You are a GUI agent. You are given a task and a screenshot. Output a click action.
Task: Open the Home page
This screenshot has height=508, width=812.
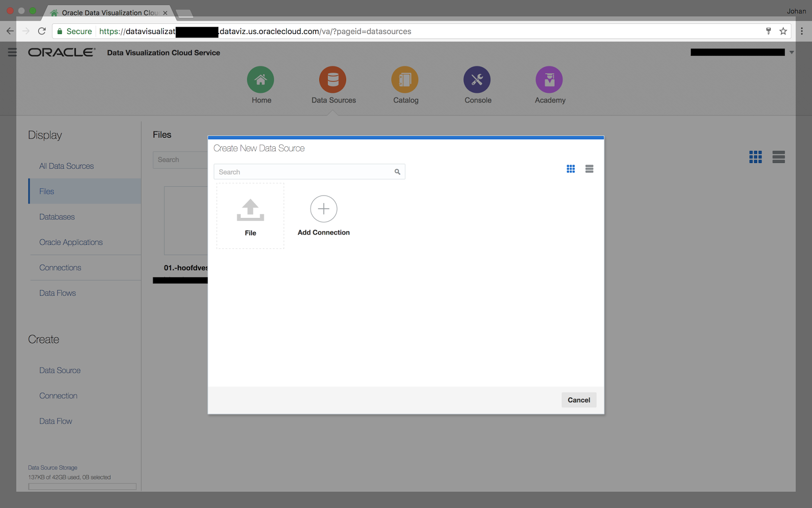(261, 84)
